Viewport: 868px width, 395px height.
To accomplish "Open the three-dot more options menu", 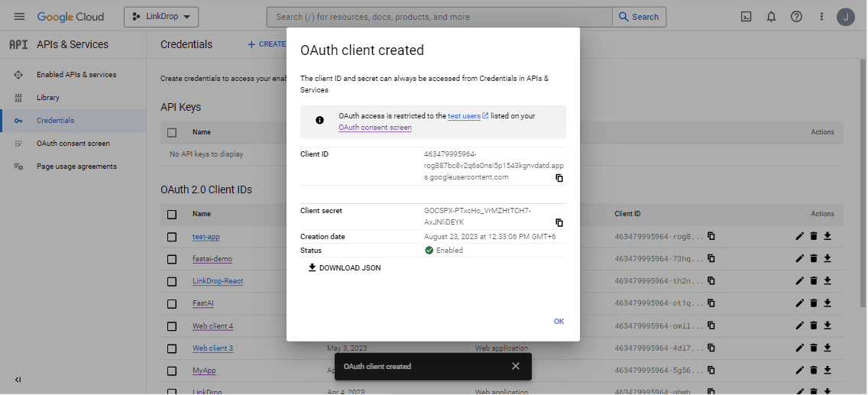I will 821,17.
